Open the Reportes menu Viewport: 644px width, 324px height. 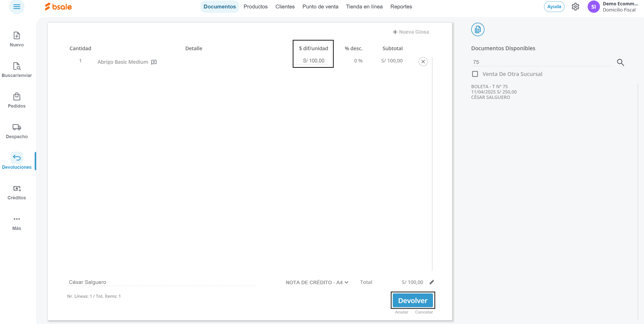pyautogui.click(x=401, y=7)
